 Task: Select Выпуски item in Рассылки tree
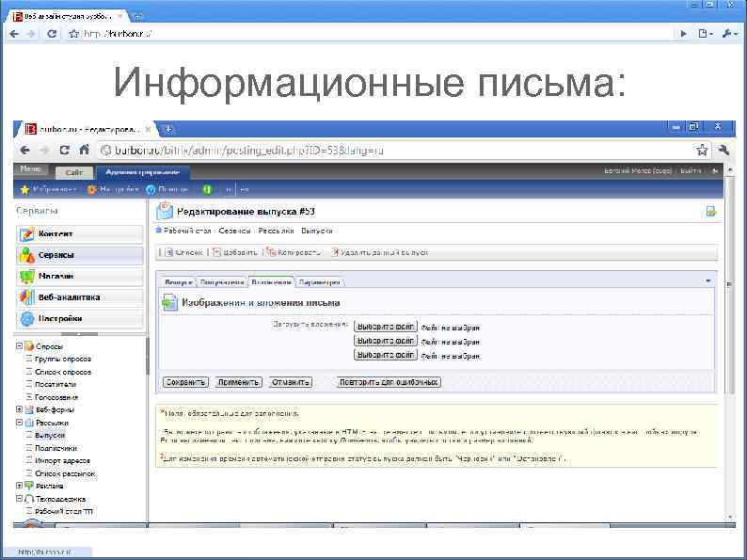[50, 435]
